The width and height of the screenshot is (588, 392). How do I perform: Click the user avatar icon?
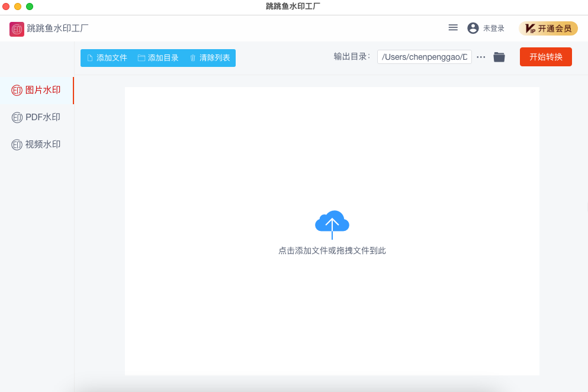472,28
